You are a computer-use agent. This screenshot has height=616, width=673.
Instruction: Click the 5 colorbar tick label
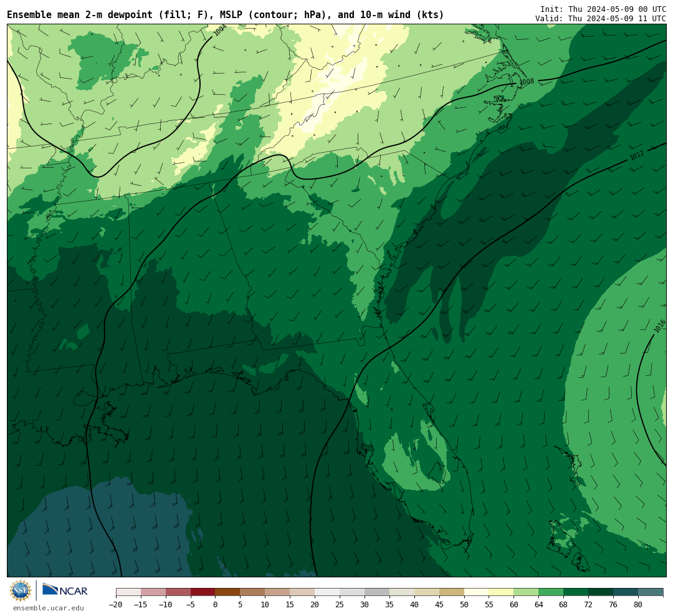(241, 605)
